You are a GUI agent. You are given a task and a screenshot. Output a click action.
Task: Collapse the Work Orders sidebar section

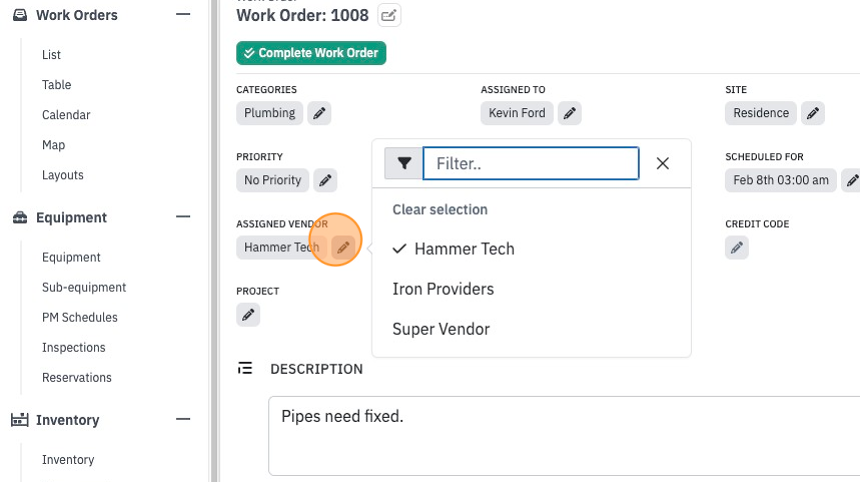[x=183, y=14]
